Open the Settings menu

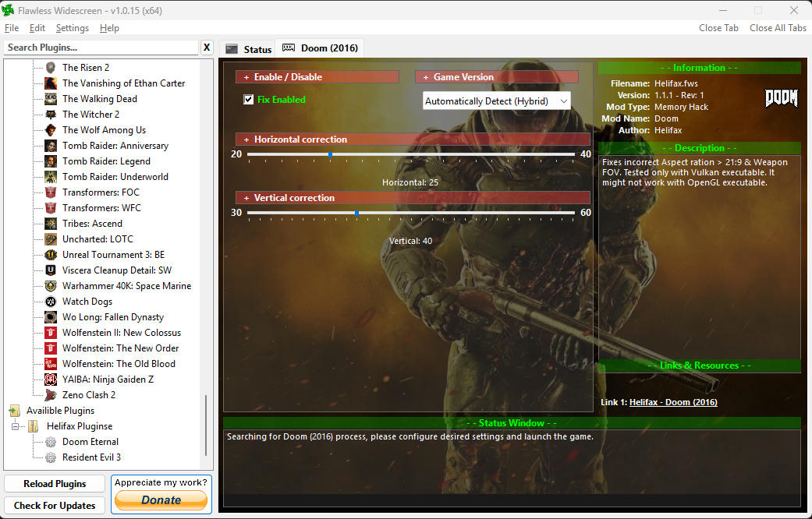73,28
